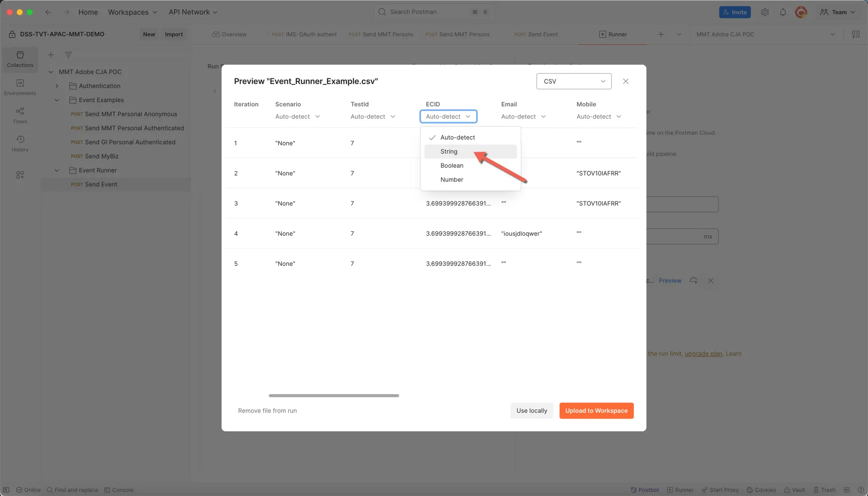868x496 pixels.
Task: Click the filter collections icon
Action: (68, 55)
